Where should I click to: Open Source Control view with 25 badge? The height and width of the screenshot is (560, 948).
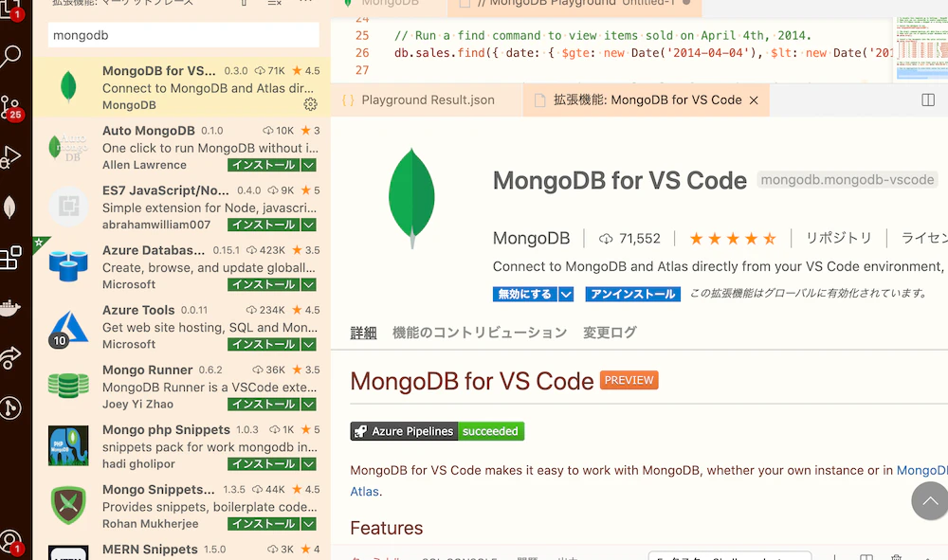click(x=10, y=107)
